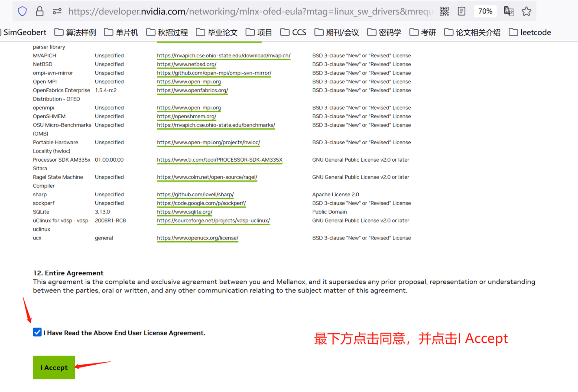
Task: Select the 'NetBSD' component name
Action: click(x=42, y=64)
